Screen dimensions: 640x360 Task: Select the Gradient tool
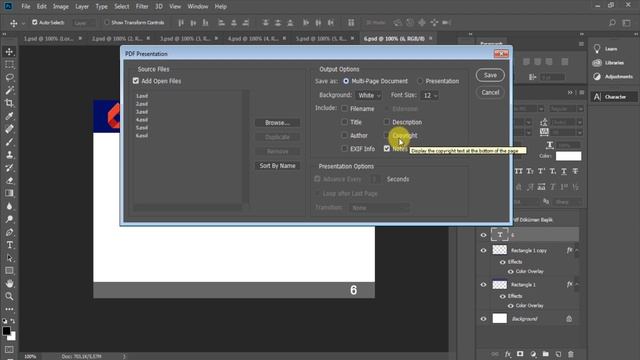click(x=9, y=193)
